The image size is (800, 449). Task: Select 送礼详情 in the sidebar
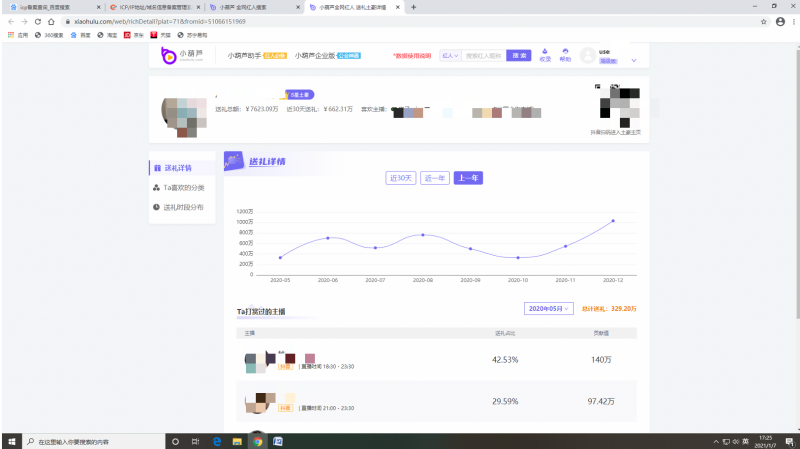182,168
